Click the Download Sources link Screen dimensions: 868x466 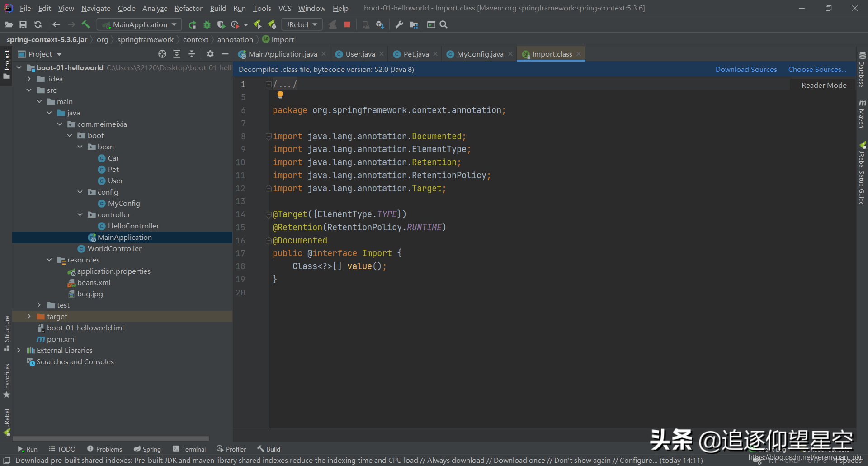(x=746, y=69)
